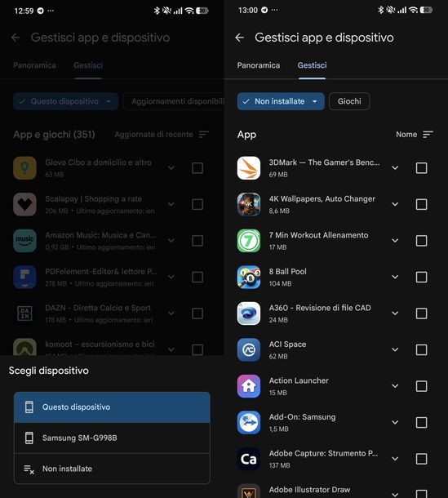The image size is (448, 498).
Task: Expand Adobe Capture details chevron
Action: pos(395,459)
